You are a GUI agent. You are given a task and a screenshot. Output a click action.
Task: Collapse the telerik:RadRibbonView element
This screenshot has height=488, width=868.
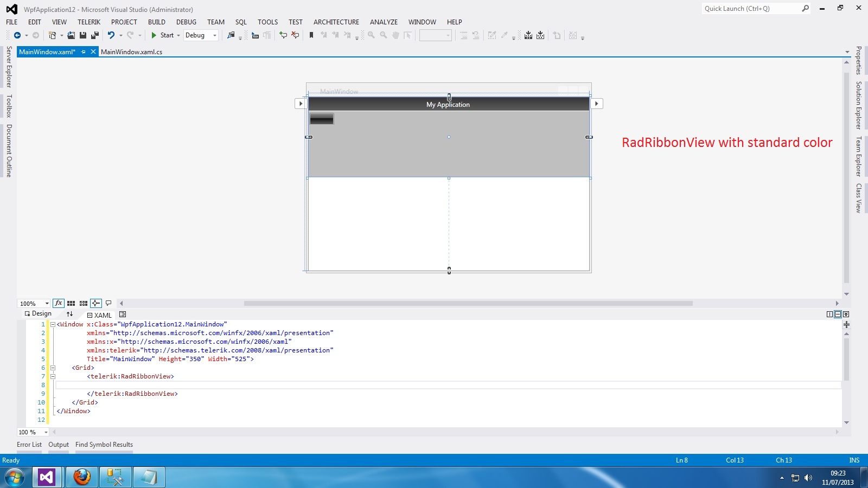click(53, 376)
